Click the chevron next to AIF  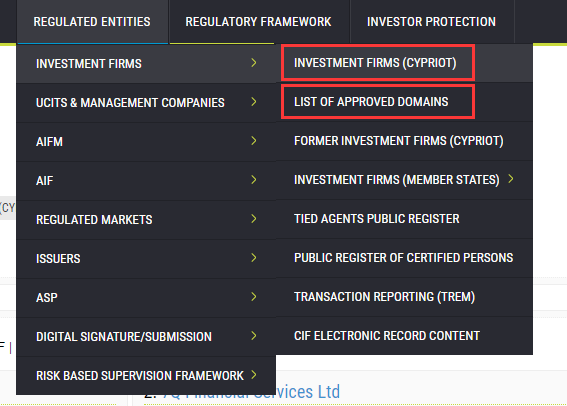pos(254,180)
